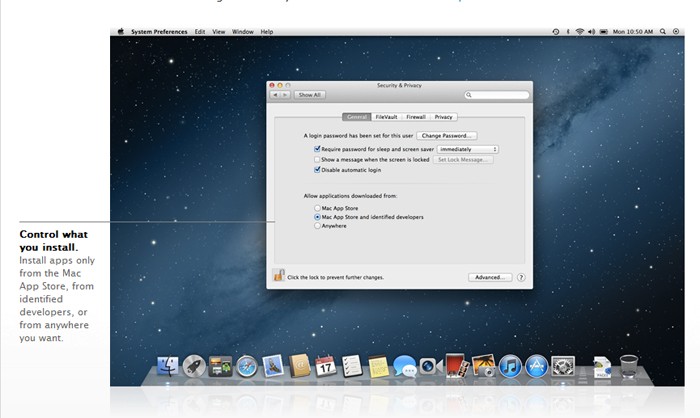700x418 pixels.
Task: Open Calendar icon showing 17
Action: tap(325, 366)
